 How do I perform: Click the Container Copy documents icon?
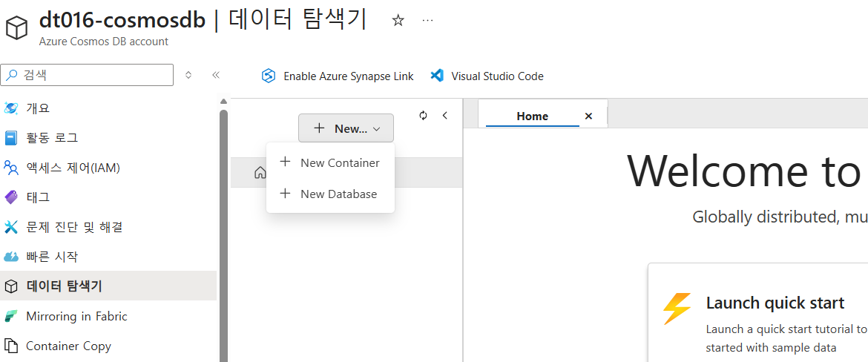11,346
